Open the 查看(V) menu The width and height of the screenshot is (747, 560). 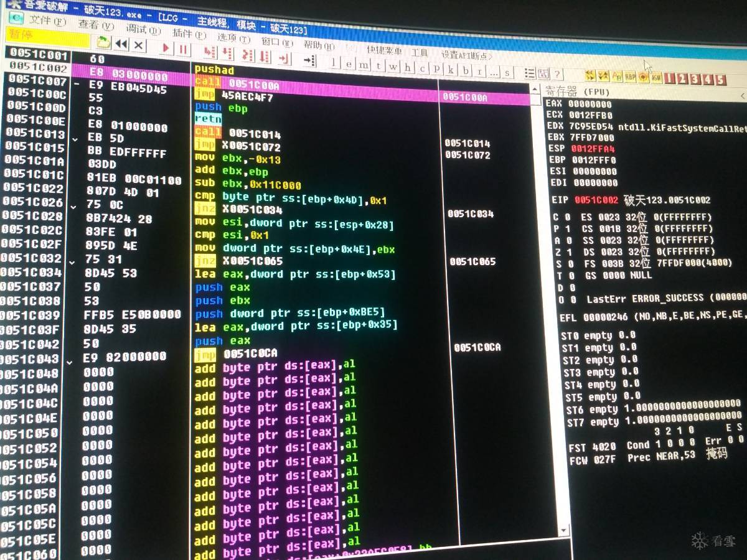tap(96, 25)
